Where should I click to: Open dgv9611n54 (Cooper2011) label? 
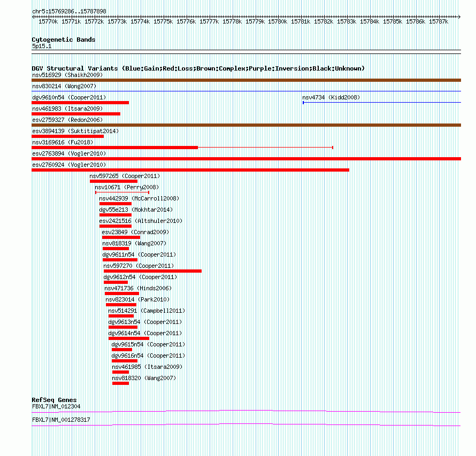tap(139, 254)
